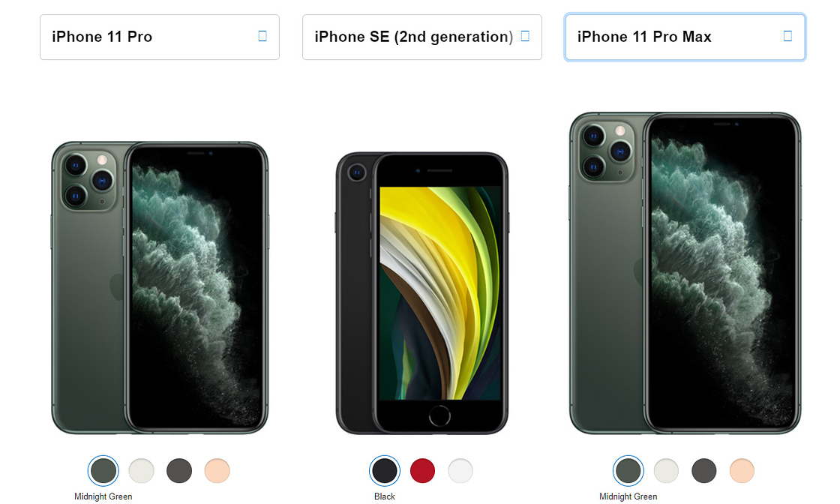Screen dimensions: 840x504
Task: Click the arrow icon in iPhone 11 Pro Max selector
Action: [x=787, y=36]
